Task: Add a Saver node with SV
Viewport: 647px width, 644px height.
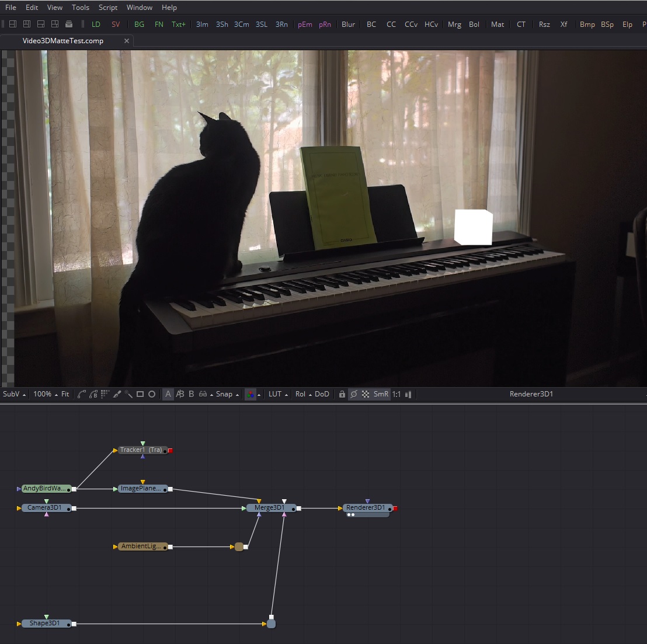Action: tap(116, 25)
